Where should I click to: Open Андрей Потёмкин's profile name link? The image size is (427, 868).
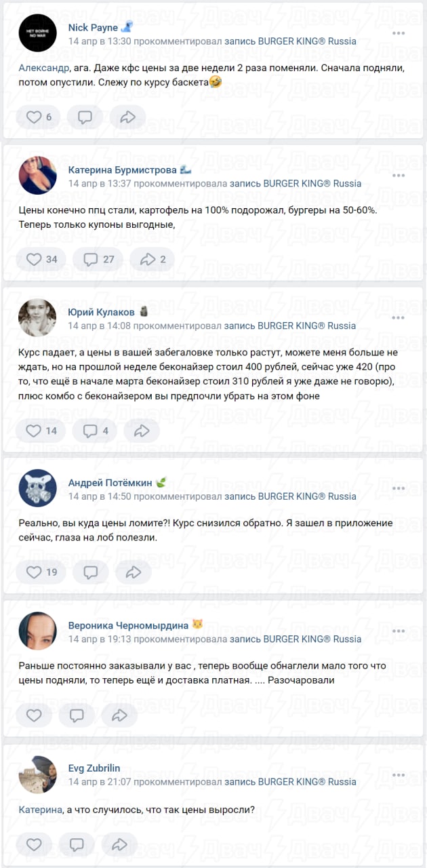[110, 483]
